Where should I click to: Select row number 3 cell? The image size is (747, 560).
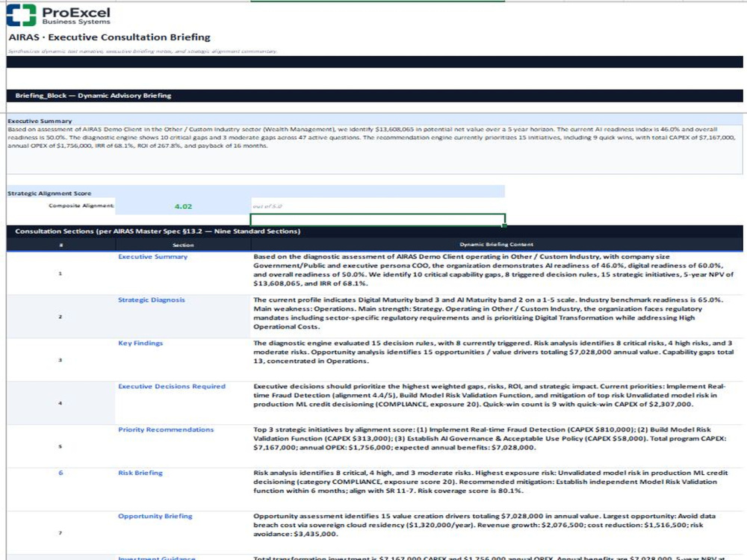pyautogui.click(x=61, y=360)
